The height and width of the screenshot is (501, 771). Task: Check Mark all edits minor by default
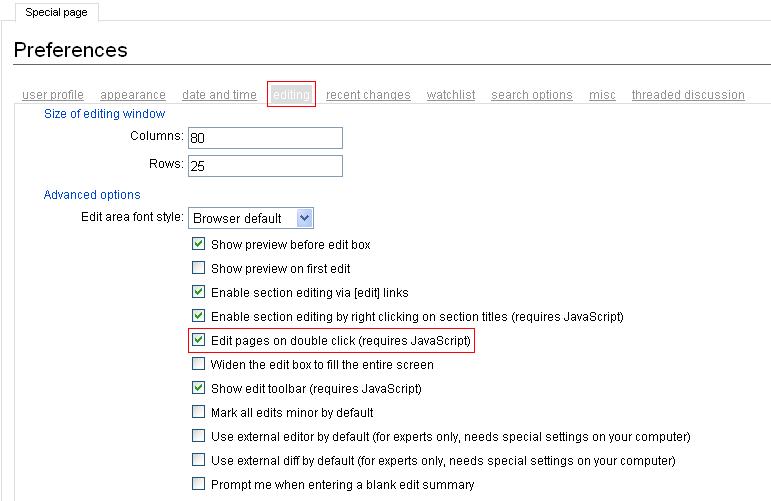pos(198,412)
